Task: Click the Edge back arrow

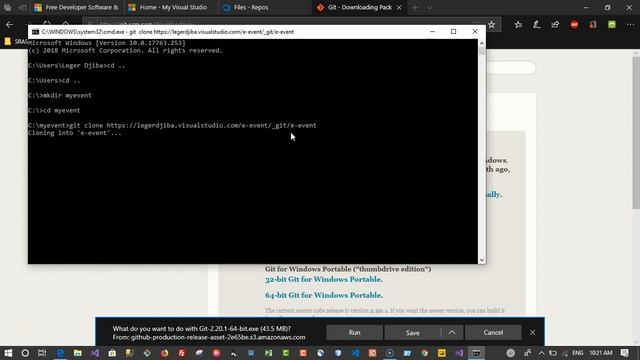Action: click(9, 24)
